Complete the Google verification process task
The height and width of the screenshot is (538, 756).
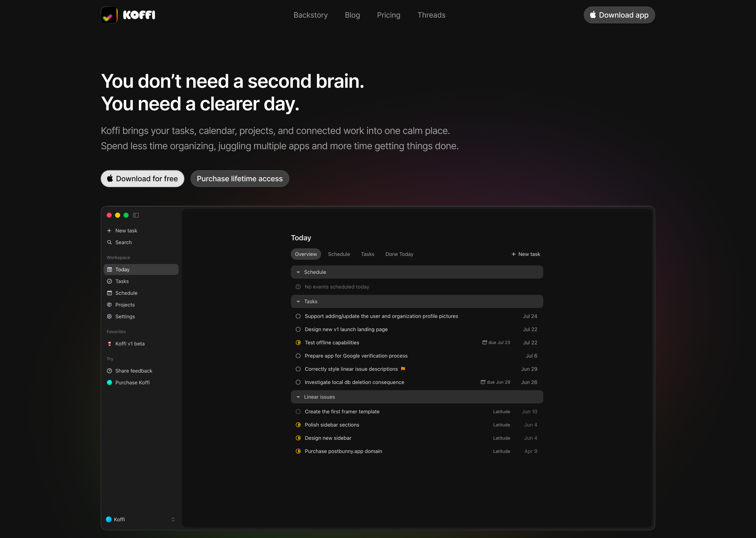tap(298, 356)
